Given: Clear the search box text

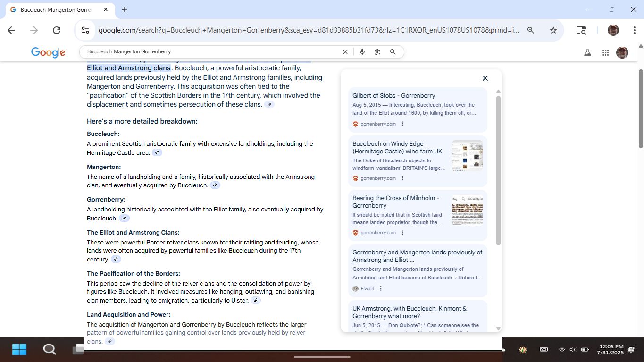Looking at the screenshot, I should (x=345, y=52).
